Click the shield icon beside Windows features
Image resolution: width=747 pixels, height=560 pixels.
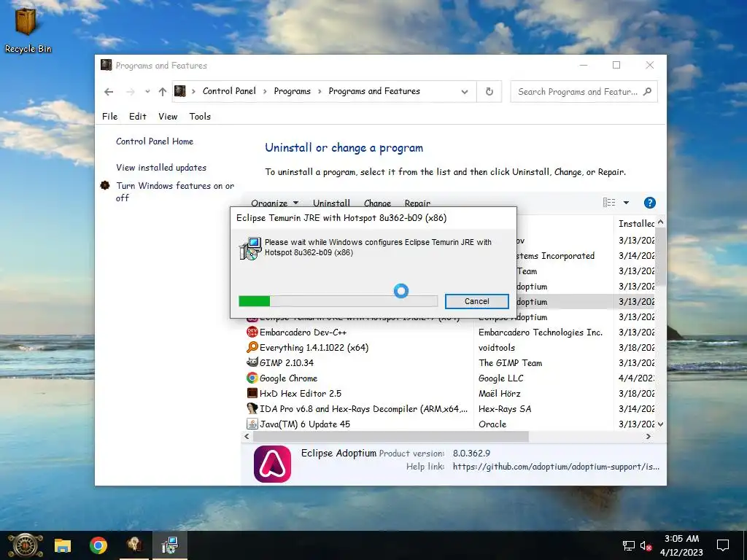pos(105,185)
